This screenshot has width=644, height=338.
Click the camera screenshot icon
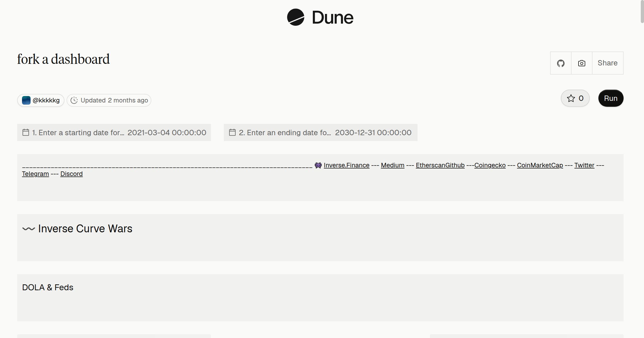[x=581, y=63]
